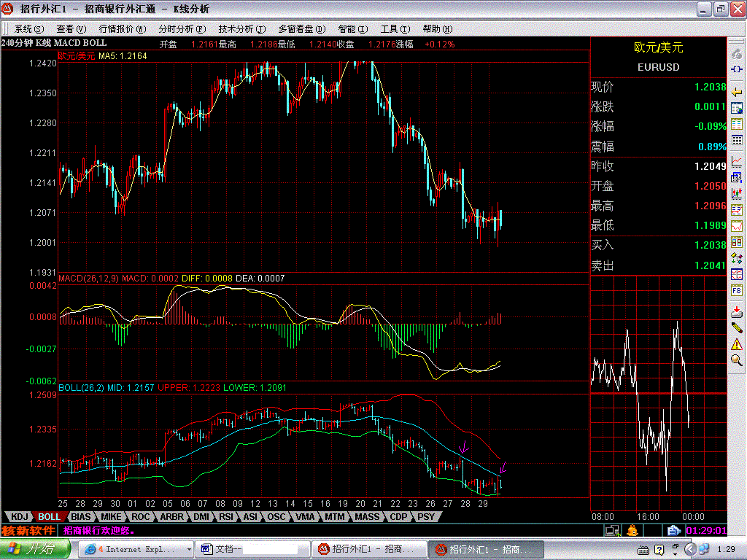
Task: Select the RSI indicator tab
Action: click(x=227, y=517)
